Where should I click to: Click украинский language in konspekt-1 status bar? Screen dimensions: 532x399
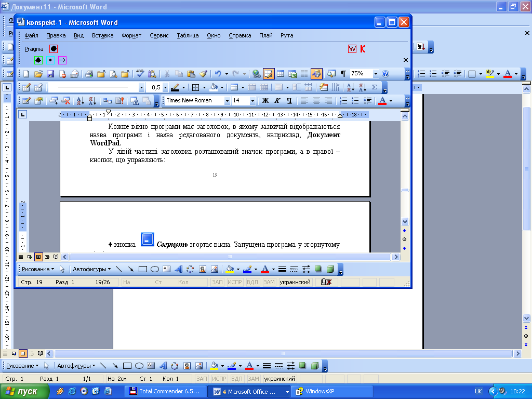click(x=295, y=282)
